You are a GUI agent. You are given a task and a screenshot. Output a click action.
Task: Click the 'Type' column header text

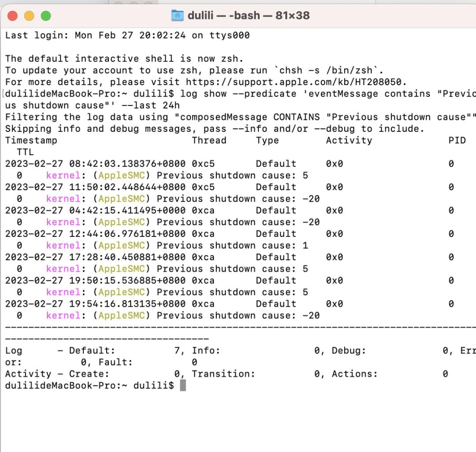point(267,141)
